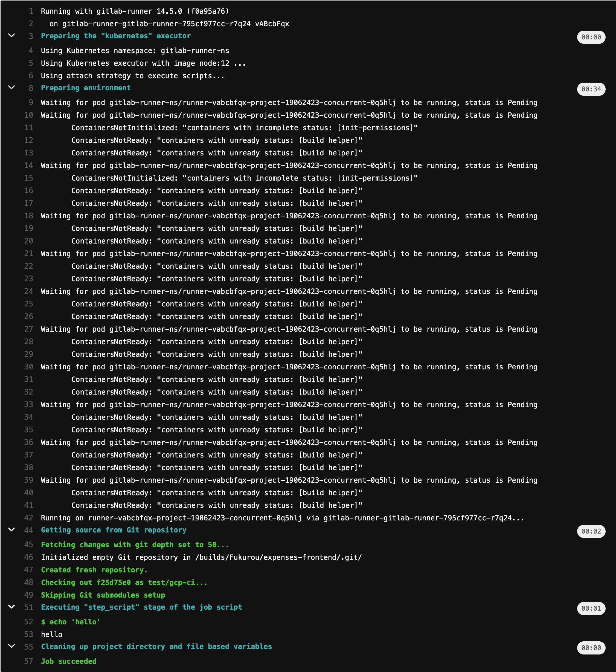Click line number 57 next to Job succeeded

coord(29,661)
